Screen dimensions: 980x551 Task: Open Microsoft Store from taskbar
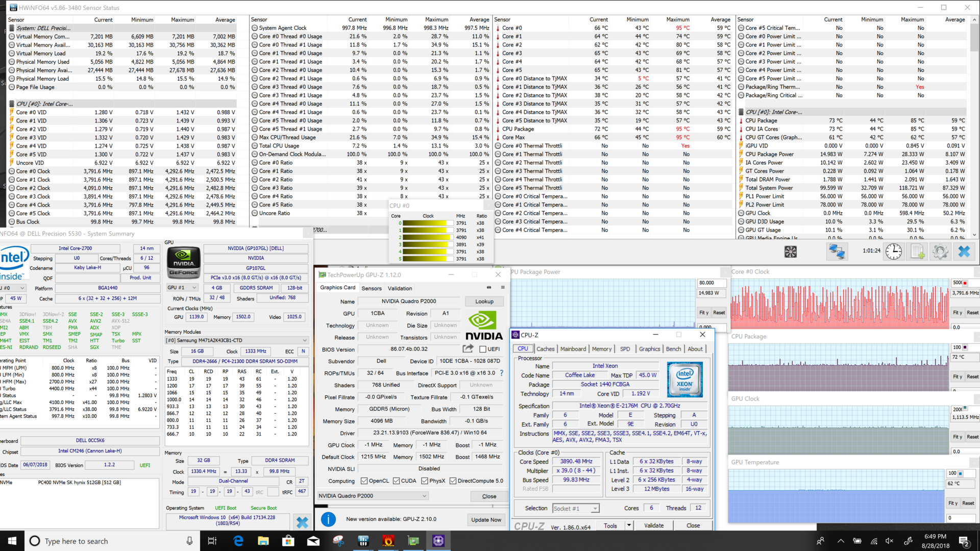tap(288, 541)
